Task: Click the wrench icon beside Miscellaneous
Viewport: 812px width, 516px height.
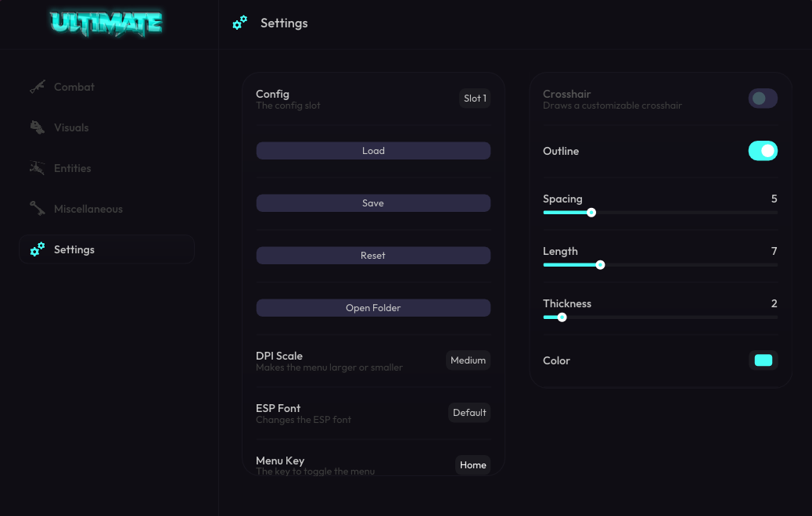Action: [x=38, y=209]
